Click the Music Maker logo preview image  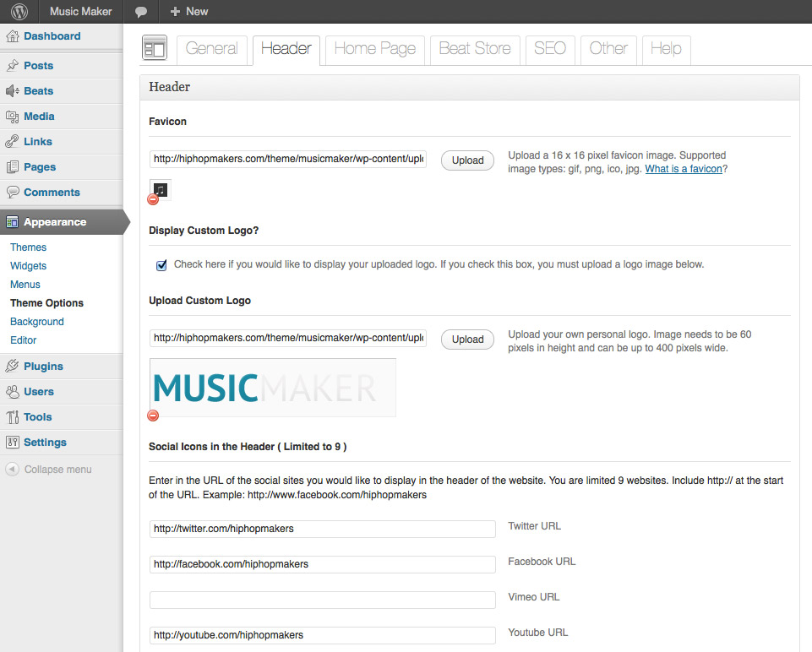pyautogui.click(x=272, y=388)
